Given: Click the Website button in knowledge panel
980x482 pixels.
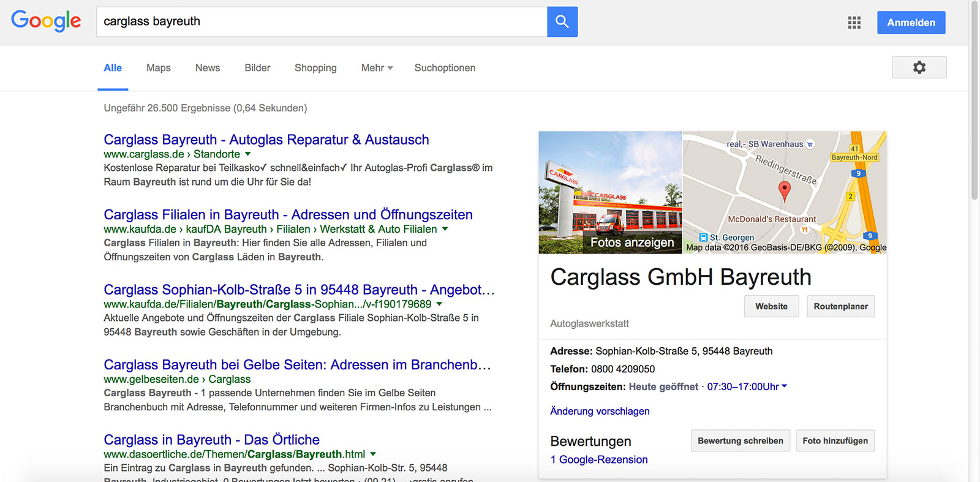Looking at the screenshot, I should (x=771, y=306).
